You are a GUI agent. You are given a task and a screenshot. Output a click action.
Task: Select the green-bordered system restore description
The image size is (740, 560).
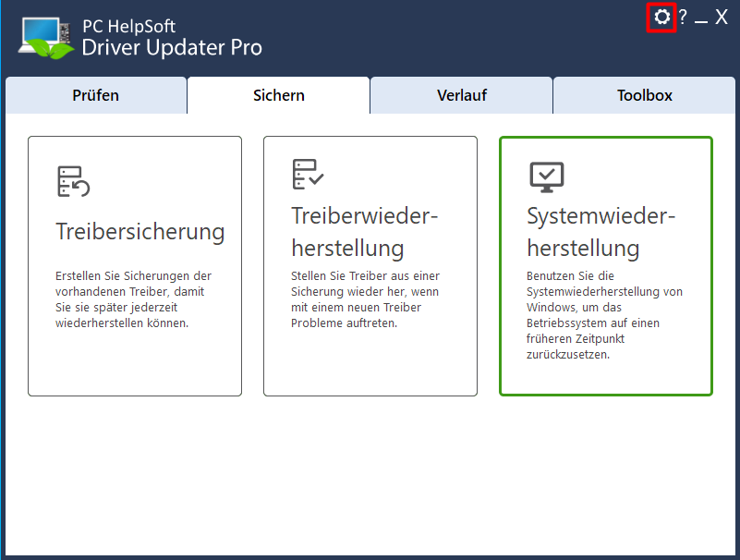coord(604,315)
